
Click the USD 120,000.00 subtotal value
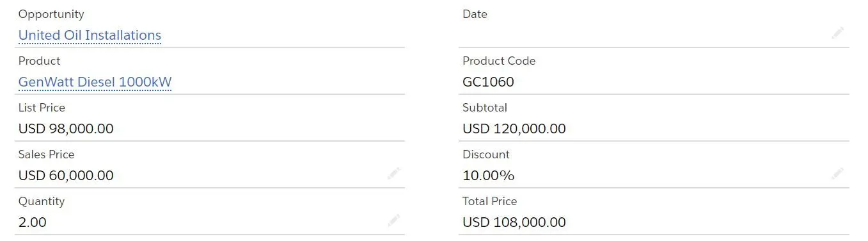514,129
